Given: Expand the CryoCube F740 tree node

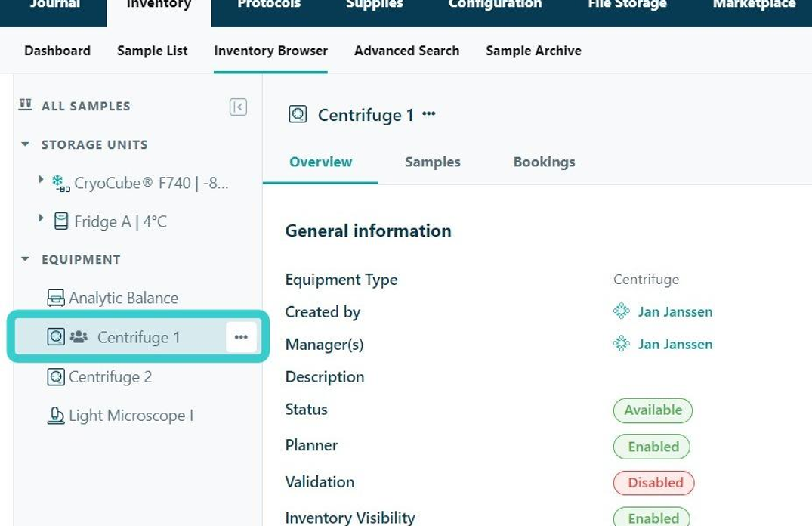Looking at the screenshot, I should [x=41, y=179].
